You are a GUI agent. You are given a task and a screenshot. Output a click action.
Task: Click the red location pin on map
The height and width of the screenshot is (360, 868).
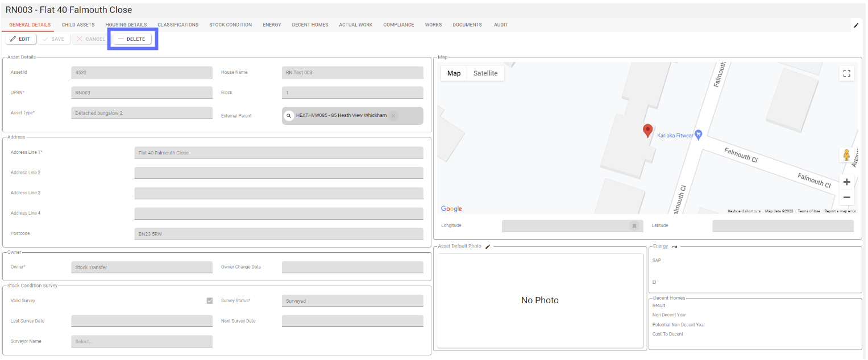click(647, 131)
